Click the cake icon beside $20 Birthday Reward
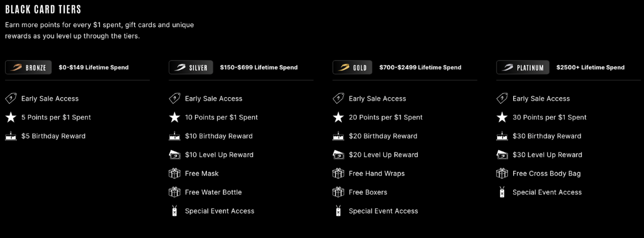The height and width of the screenshot is (238, 644). coord(338,136)
